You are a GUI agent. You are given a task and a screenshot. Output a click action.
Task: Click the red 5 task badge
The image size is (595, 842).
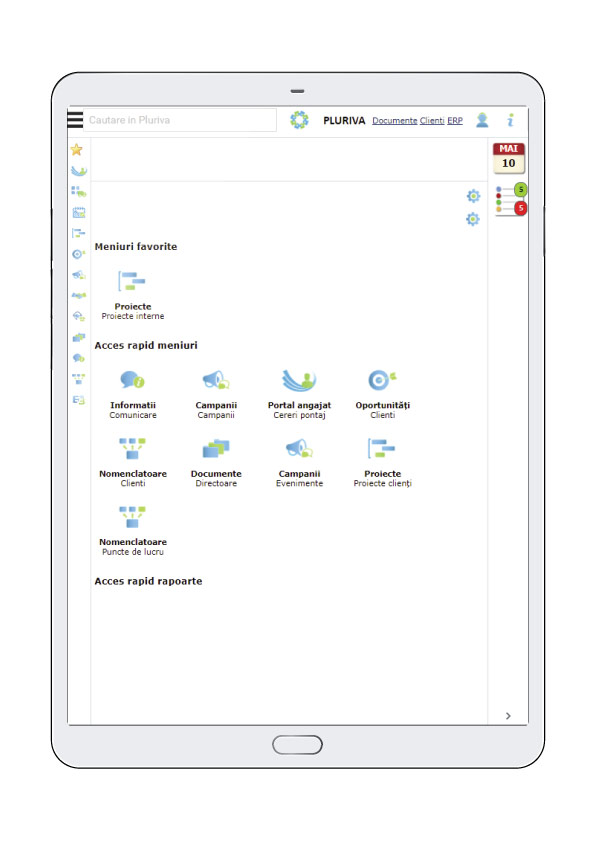coord(520,208)
